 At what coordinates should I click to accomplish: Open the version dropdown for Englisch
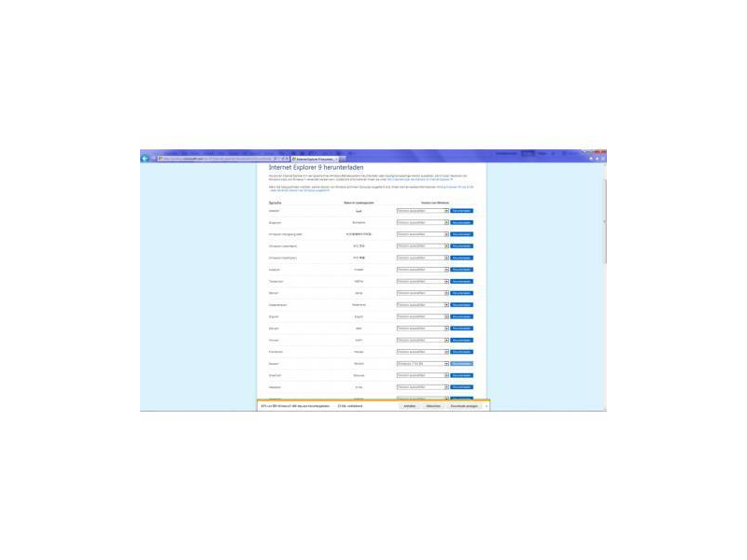coord(423,316)
